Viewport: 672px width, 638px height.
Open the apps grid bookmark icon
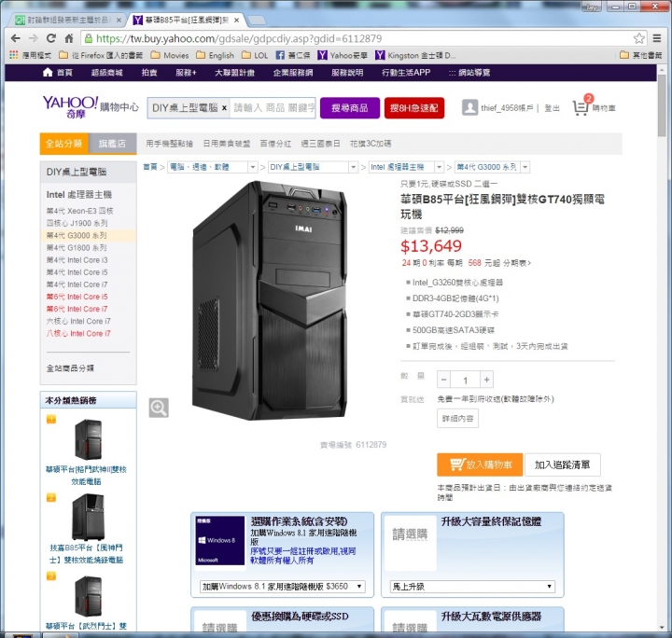click(14, 55)
